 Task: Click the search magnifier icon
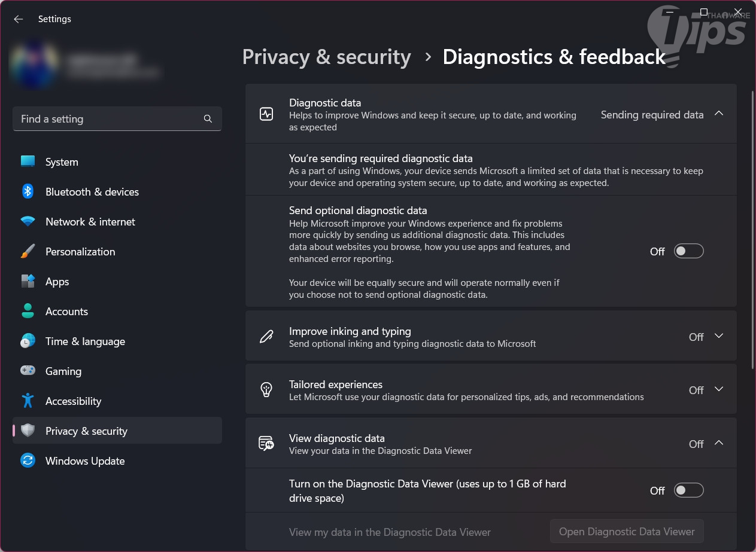208,119
